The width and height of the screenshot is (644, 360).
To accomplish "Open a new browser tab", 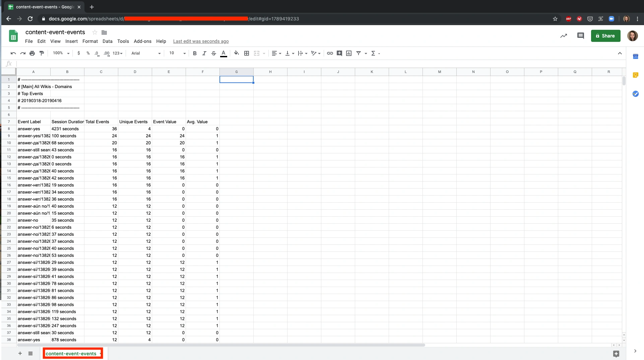I will tap(92, 7).
